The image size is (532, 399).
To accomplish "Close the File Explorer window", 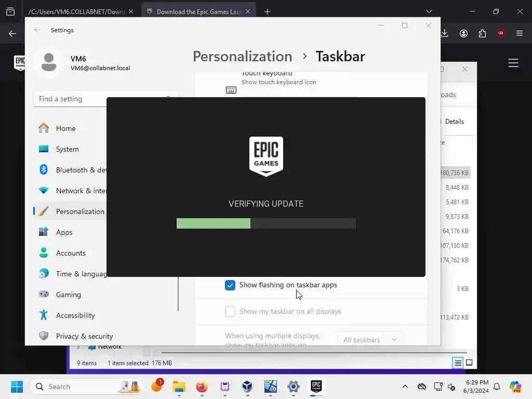I will point(465,69).
